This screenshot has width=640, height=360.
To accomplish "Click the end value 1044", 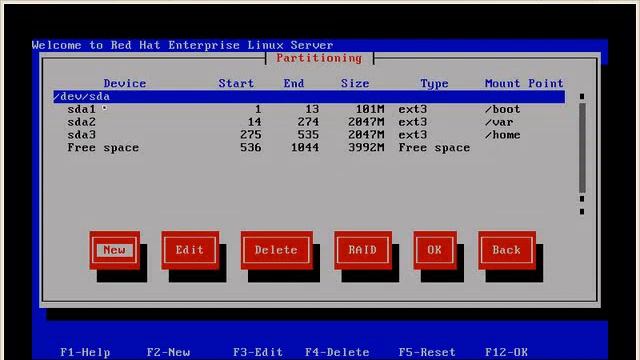I will [x=305, y=147].
